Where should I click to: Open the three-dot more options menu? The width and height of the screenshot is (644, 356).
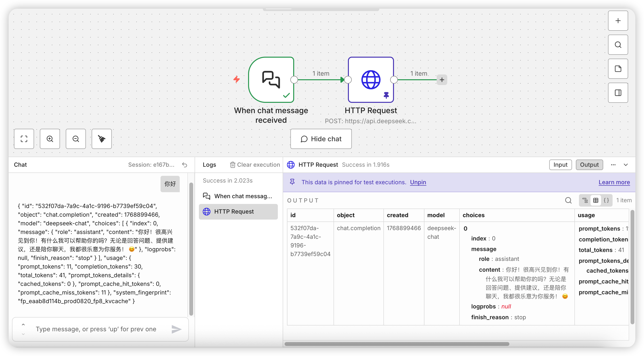pyautogui.click(x=613, y=165)
